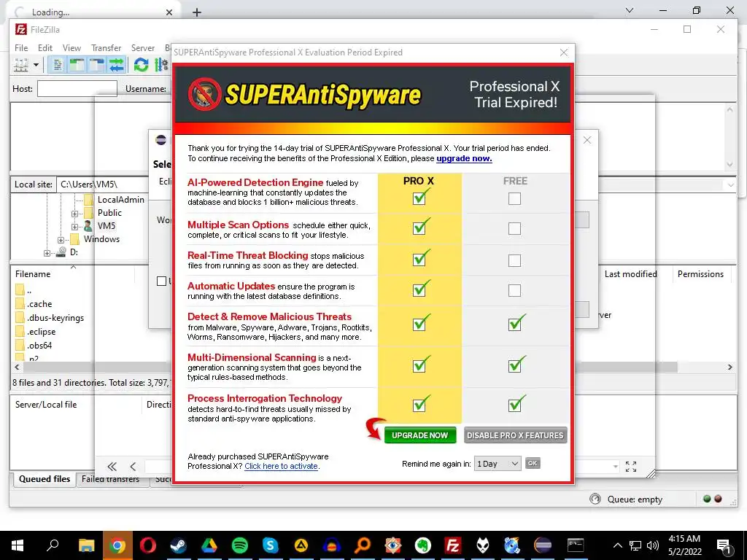Click the green UPGRADE NOW button

pos(419,435)
